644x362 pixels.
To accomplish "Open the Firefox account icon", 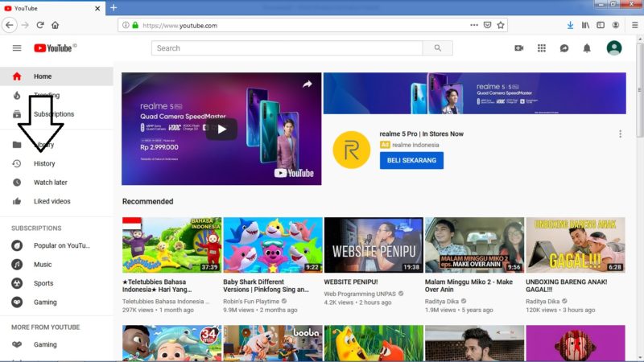I will [615, 25].
